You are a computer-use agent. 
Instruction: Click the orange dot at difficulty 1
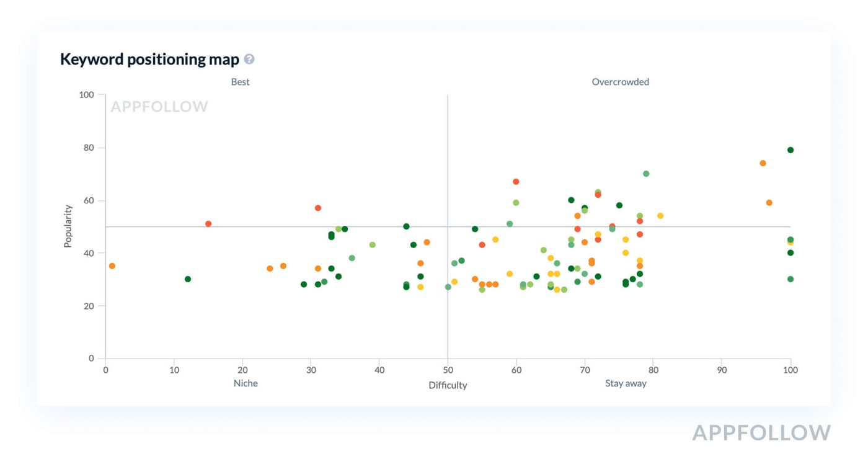click(112, 266)
